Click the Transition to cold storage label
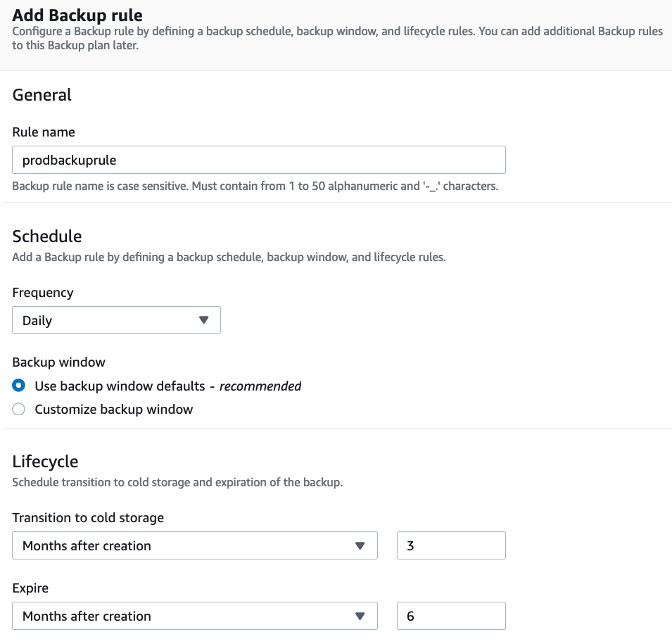Screen dimensions: 672x639 pyautogui.click(x=88, y=517)
